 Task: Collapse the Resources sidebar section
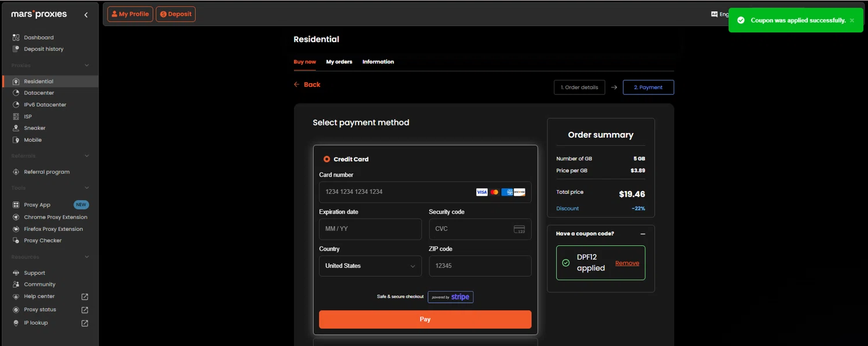click(x=87, y=257)
